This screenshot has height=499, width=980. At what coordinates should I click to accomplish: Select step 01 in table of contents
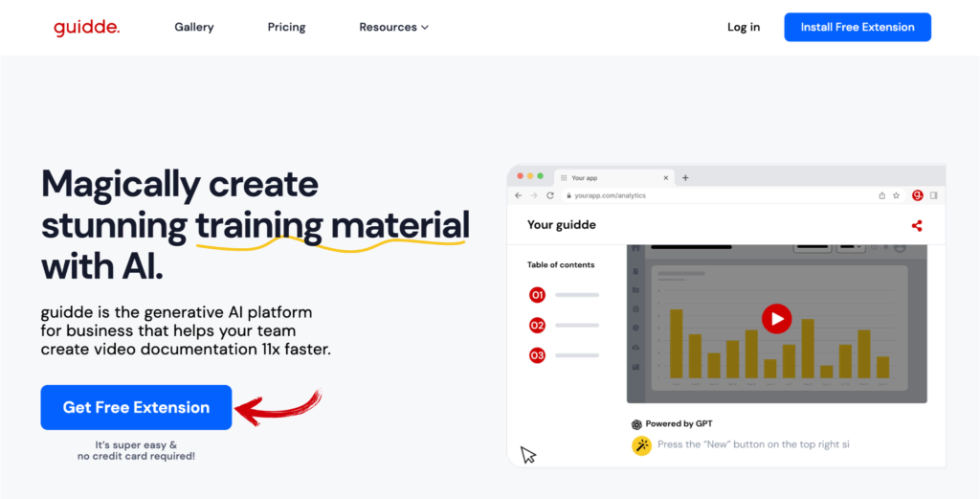[x=538, y=295]
